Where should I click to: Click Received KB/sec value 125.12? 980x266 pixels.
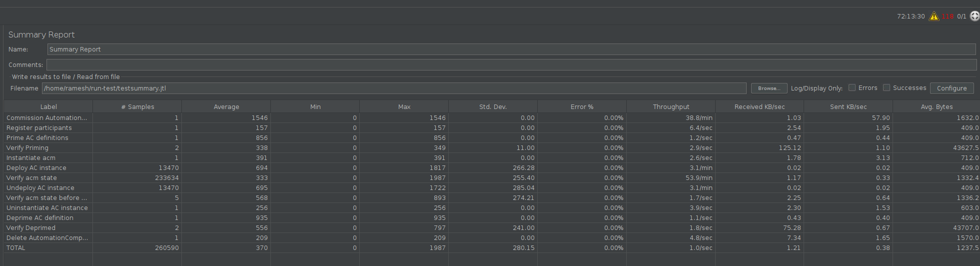point(790,147)
